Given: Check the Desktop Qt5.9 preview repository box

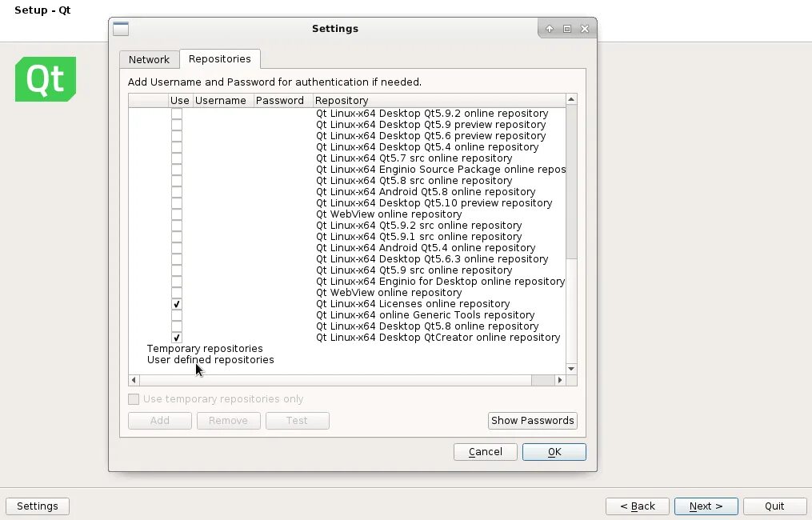Looking at the screenshot, I should pos(177,125).
